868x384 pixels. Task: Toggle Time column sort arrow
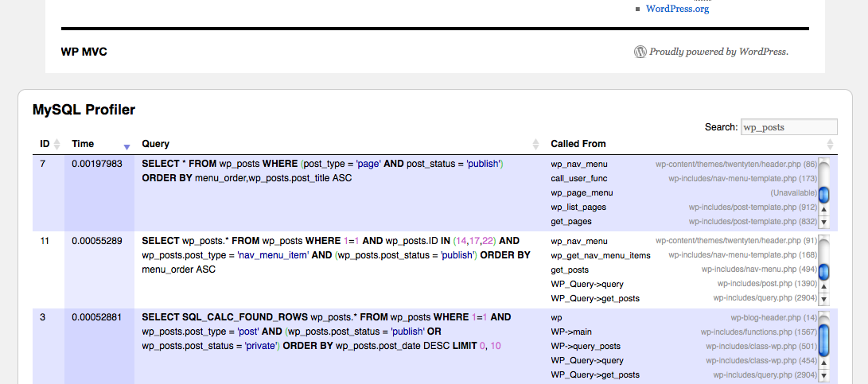127,146
